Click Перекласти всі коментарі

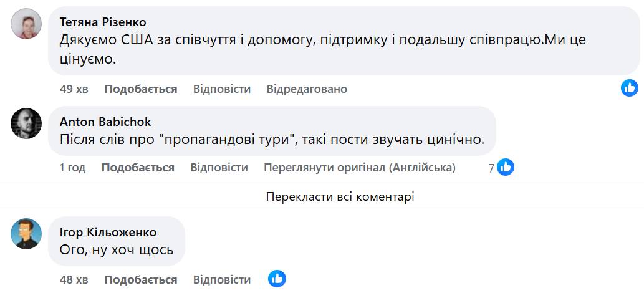(x=340, y=197)
